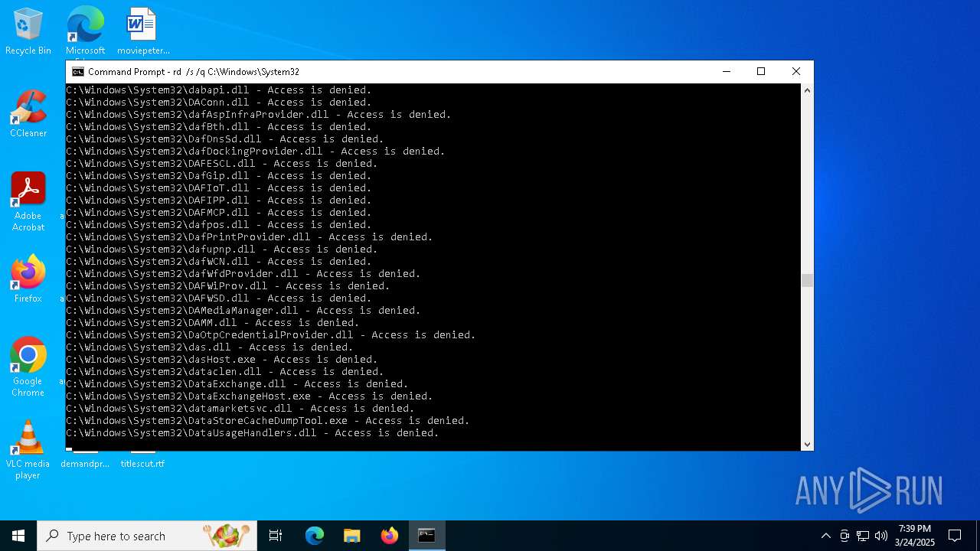This screenshot has height=551, width=980.
Task: Open the moviepeter Word document on desktop
Action: click(142, 32)
